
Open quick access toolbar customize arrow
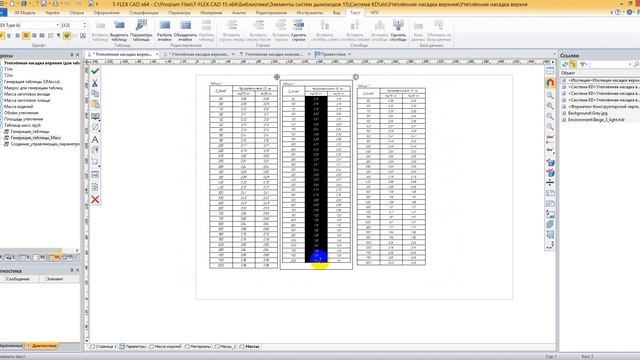97,4
